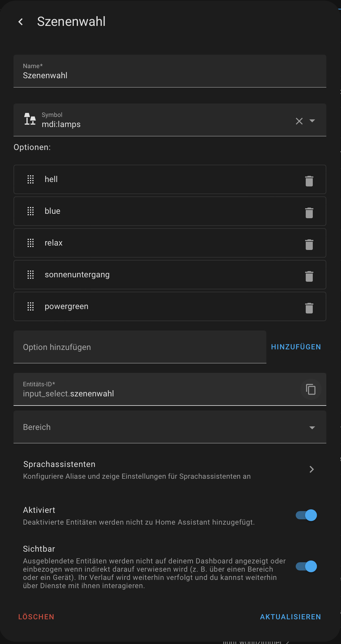341x644 pixels.
Task: Delete the 'blue' option
Action: pos(309,213)
